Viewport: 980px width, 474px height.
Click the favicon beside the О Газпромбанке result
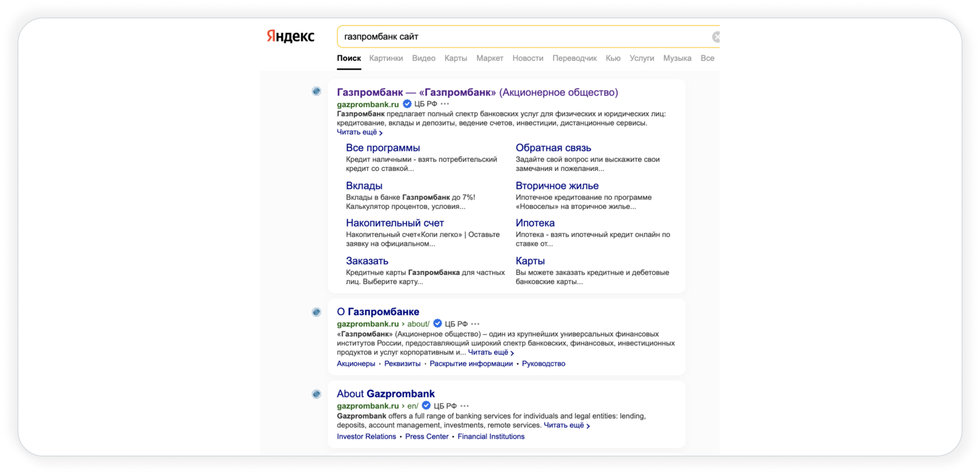pyautogui.click(x=316, y=312)
